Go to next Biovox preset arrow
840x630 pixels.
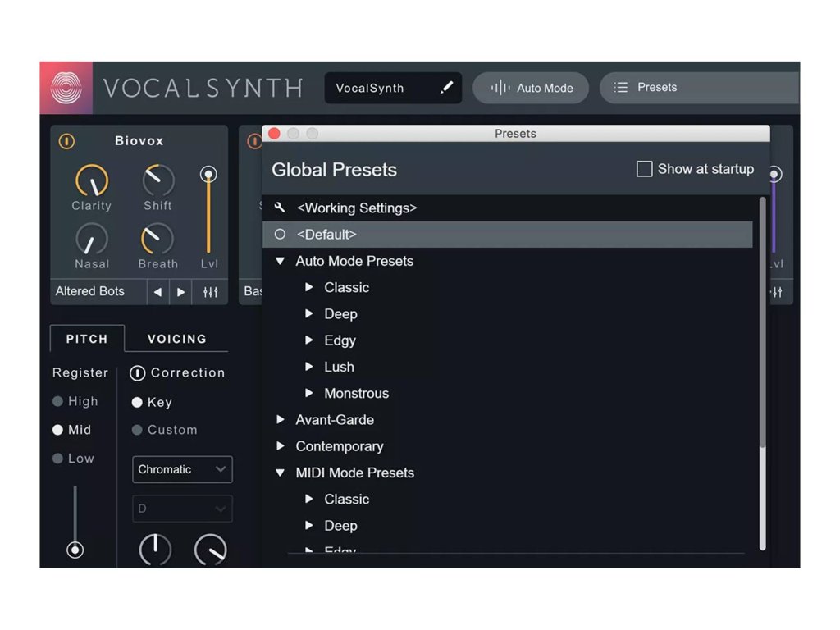click(x=181, y=292)
